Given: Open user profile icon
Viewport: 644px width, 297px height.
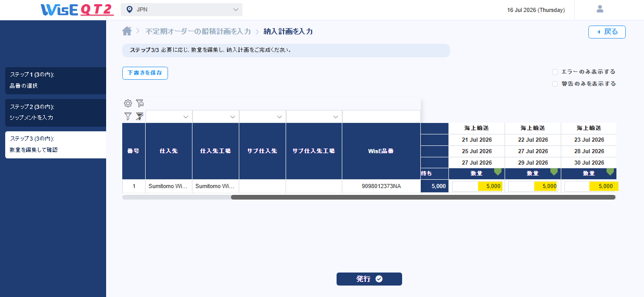Looking at the screenshot, I should click(x=600, y=9).
